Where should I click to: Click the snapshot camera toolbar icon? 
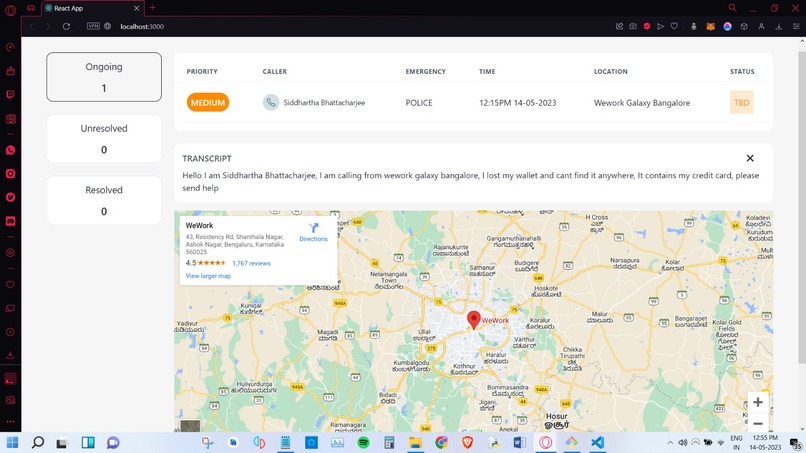click(x=633, y=26)
